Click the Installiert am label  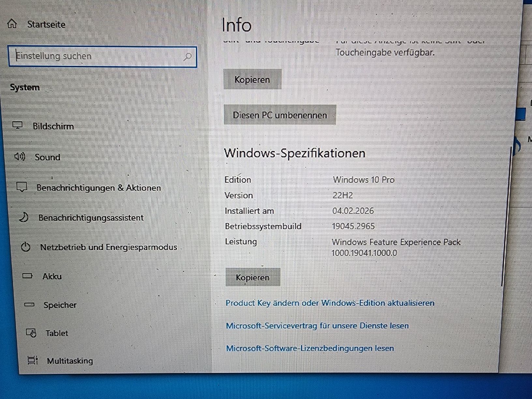point(249,211)
